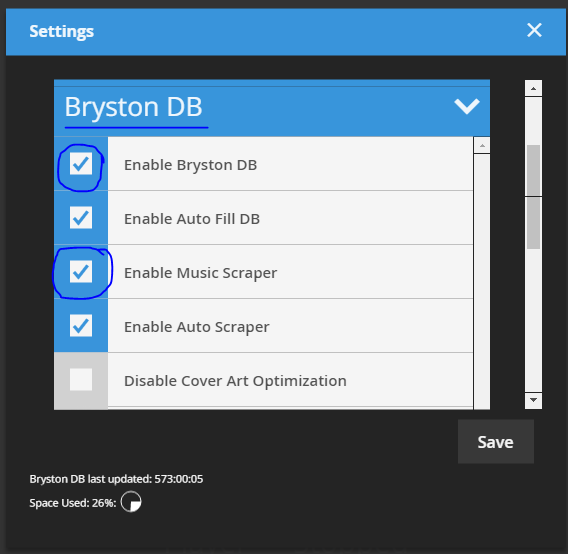Select the Enable Music Scraper label text
This screenshot has width=568, height=554.
point(200,273)
